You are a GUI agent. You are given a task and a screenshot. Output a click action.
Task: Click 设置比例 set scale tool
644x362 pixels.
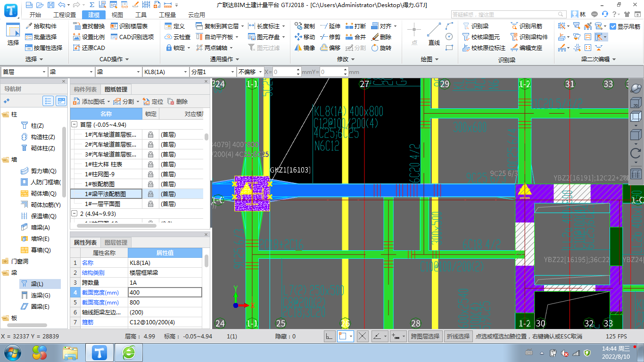point(89,37)
